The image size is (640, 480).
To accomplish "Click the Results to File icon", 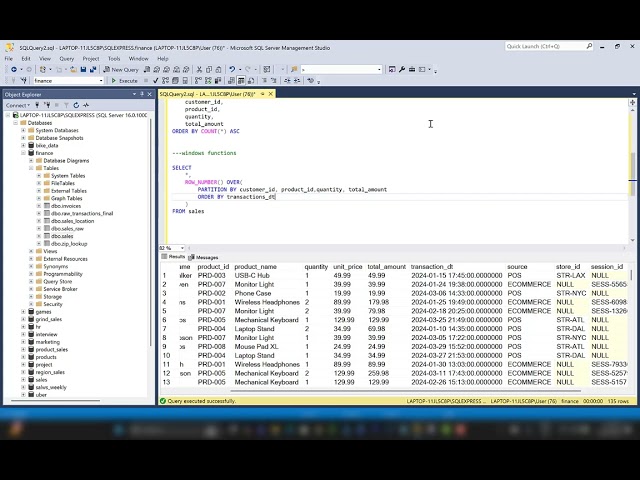I will tap(251, 81).
